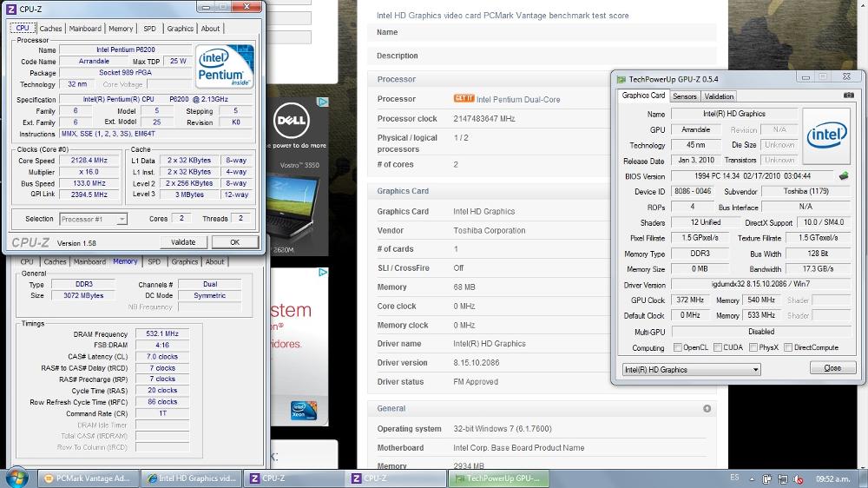Image resolution: width=868 pixels, height=488 pixels.
Task: Click the Intel logo in GPU-Z
Action: (x=826, y=135)
